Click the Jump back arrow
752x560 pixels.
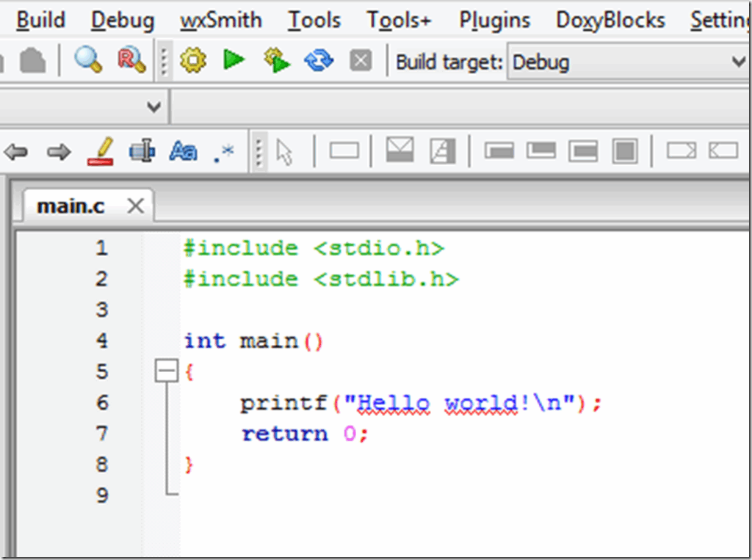click(16, 153)
